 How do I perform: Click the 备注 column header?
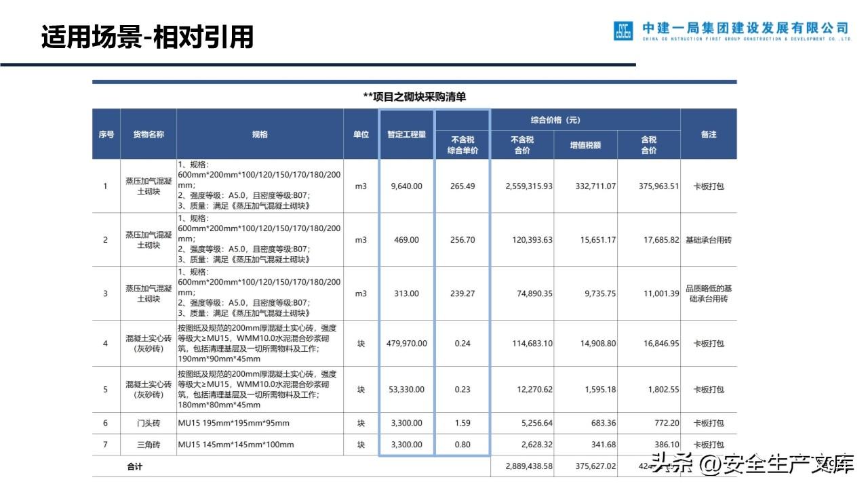(709, 134)
